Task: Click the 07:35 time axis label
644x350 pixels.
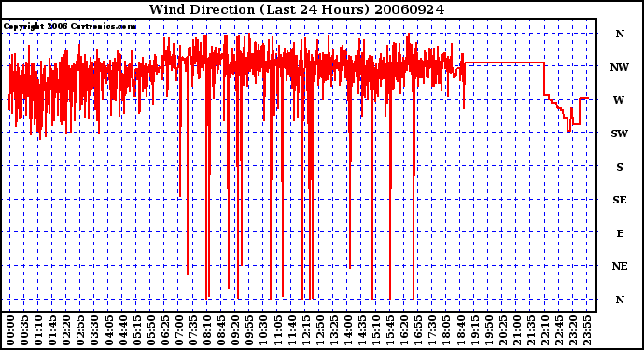Action: click(193, 330)
